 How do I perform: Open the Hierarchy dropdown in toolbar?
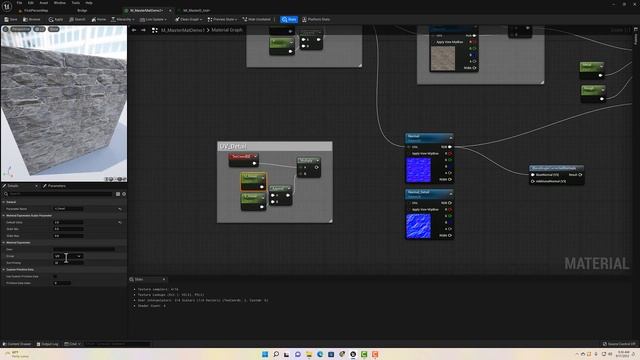pyautogui.click(x=123, y=20)
